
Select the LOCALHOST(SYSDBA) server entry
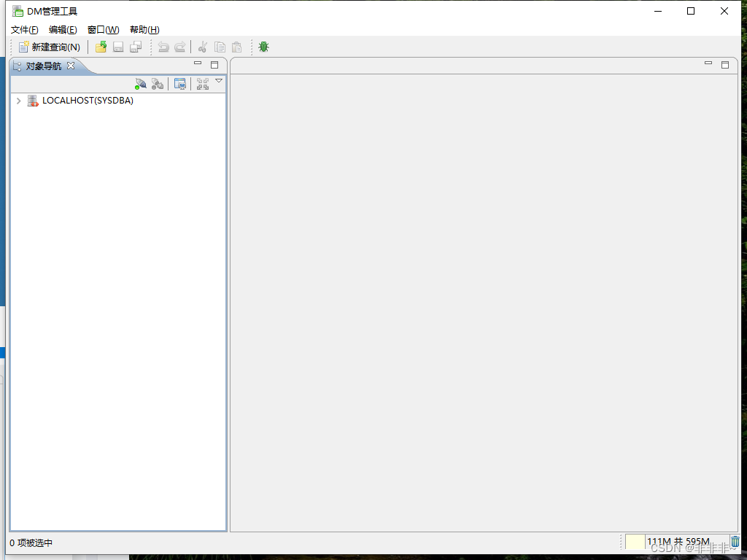tap(88, 101)
